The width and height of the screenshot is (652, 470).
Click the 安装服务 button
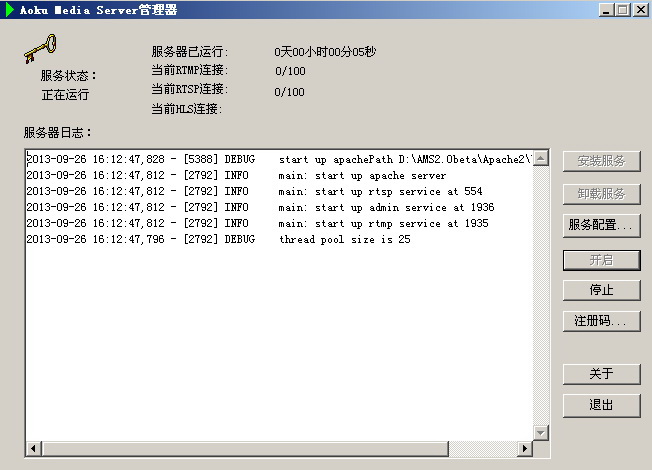click(601, 161)
